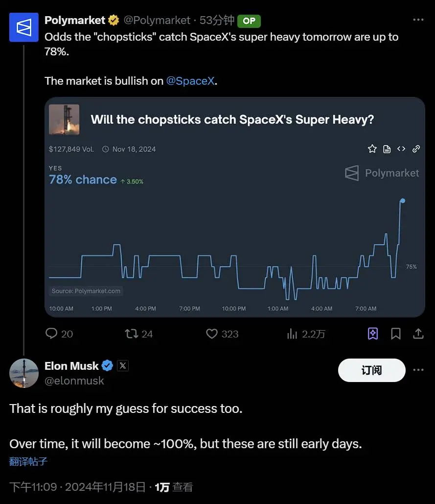Open the market rules document icon

[387, 148]
